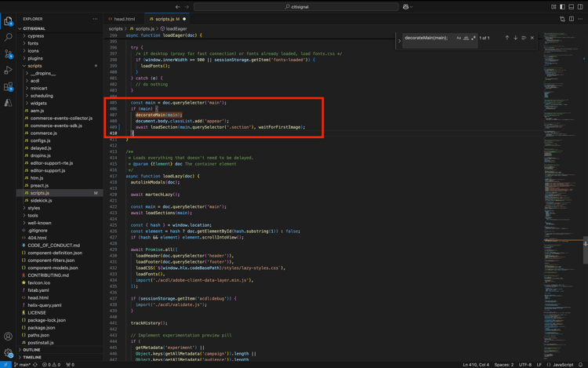
Task: Expand the cypress folder
Action: pos(35,36)
